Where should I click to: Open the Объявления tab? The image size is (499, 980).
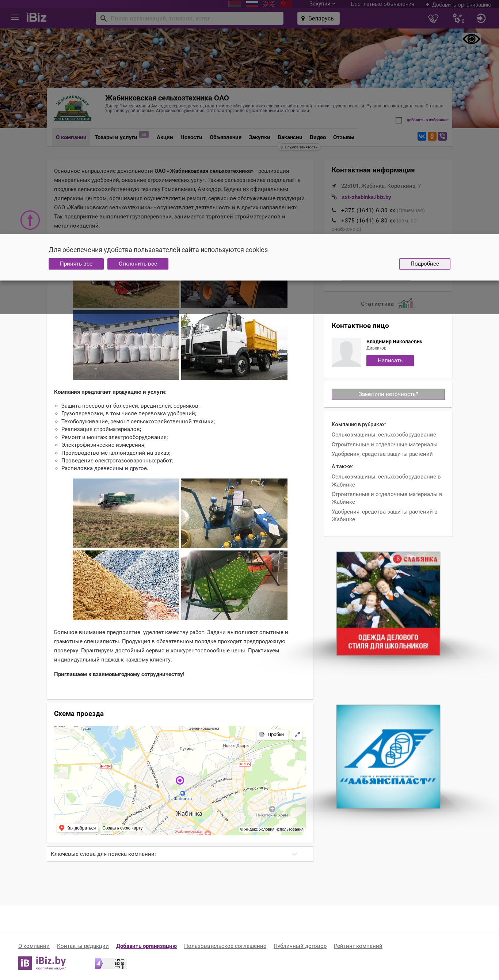pyautogui.click(x=225, y=137)
